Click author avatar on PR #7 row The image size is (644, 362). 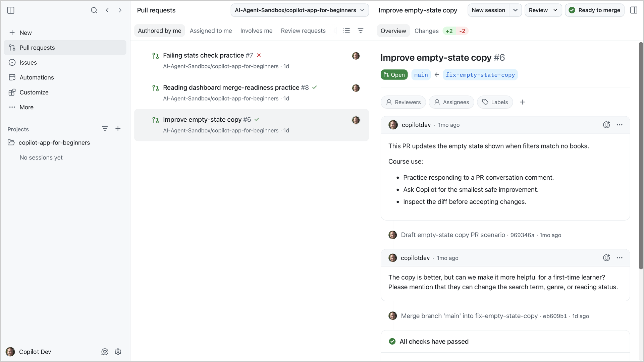(x=356, y=56)
